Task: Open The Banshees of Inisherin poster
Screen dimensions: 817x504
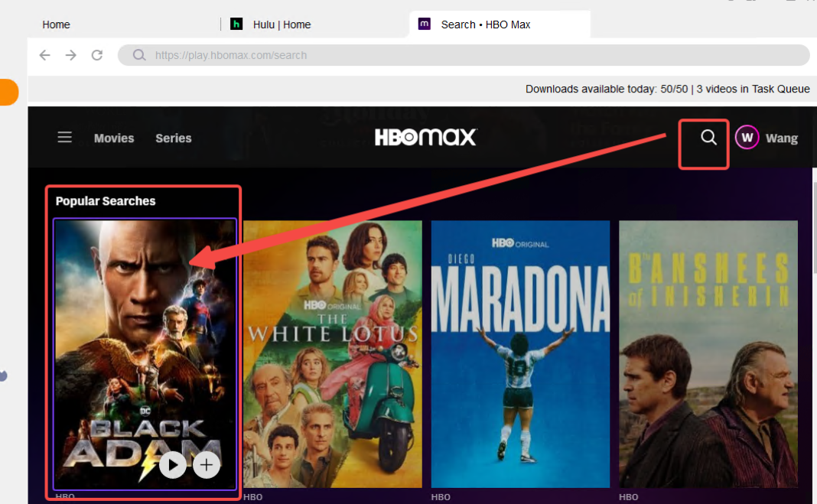Action: (708, 354)
